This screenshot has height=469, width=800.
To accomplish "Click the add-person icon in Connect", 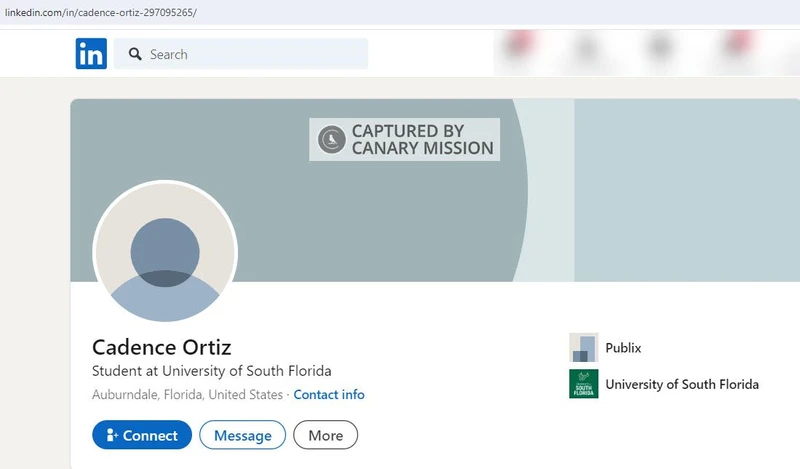I will [112, 435].
